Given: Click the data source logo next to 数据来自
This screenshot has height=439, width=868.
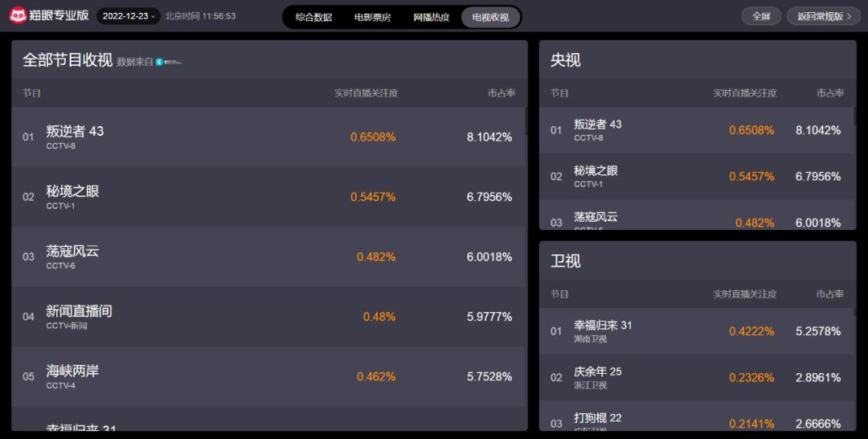Looking at the screenshot, I should 170,62.
